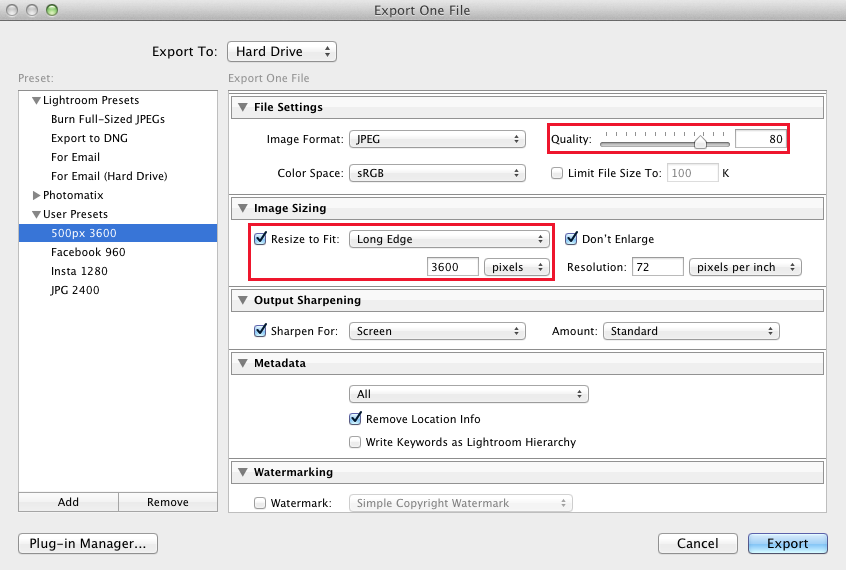Select the Insta 1280 preset
This screenshot has width=846, height=570.
pyautogui.click(x=79, y=271)
